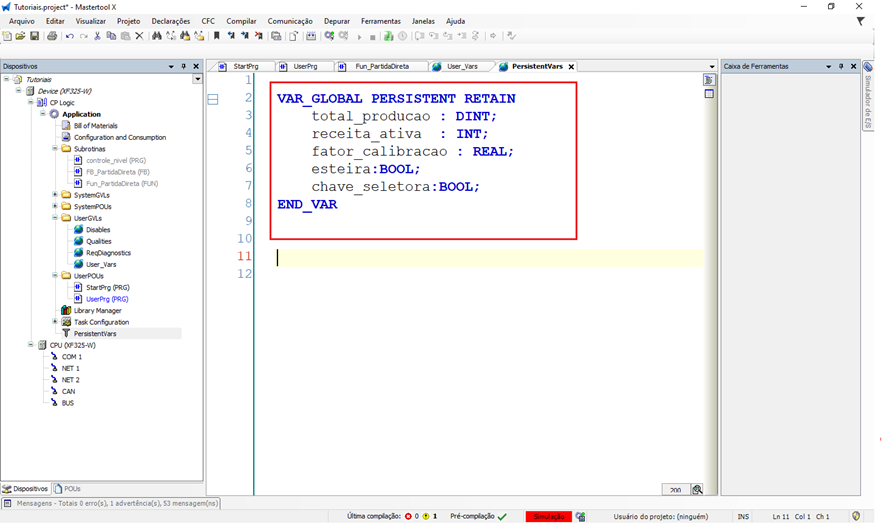
Task: Click the Delete X toolbar icon
Action: [139, 36]
